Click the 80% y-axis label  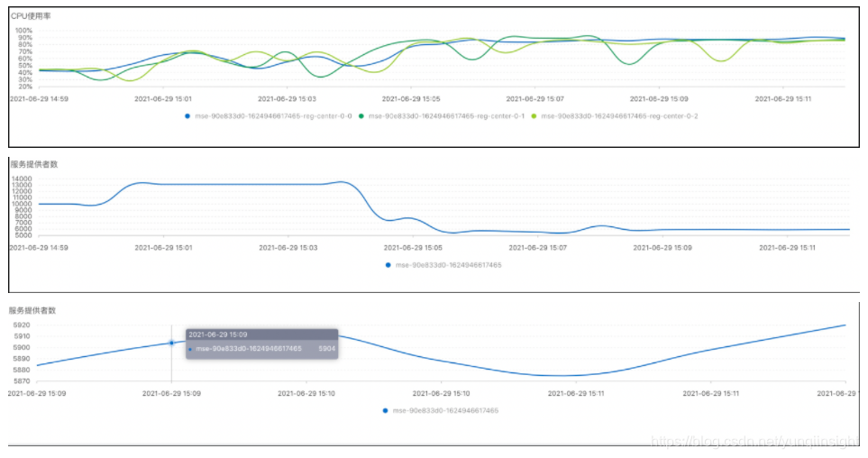(25, 45)
